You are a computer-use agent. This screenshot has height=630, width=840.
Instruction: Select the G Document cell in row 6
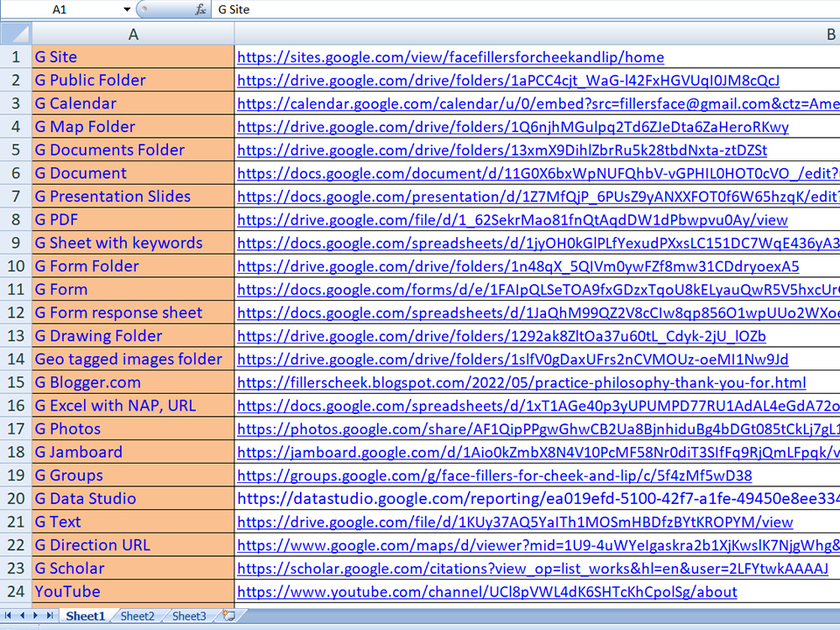(134, 173)
